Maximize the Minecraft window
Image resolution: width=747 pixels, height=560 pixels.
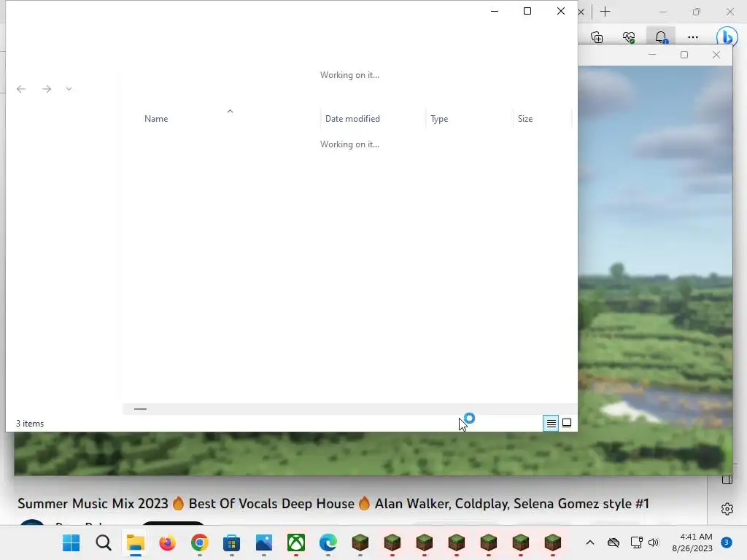coord(684,55)
